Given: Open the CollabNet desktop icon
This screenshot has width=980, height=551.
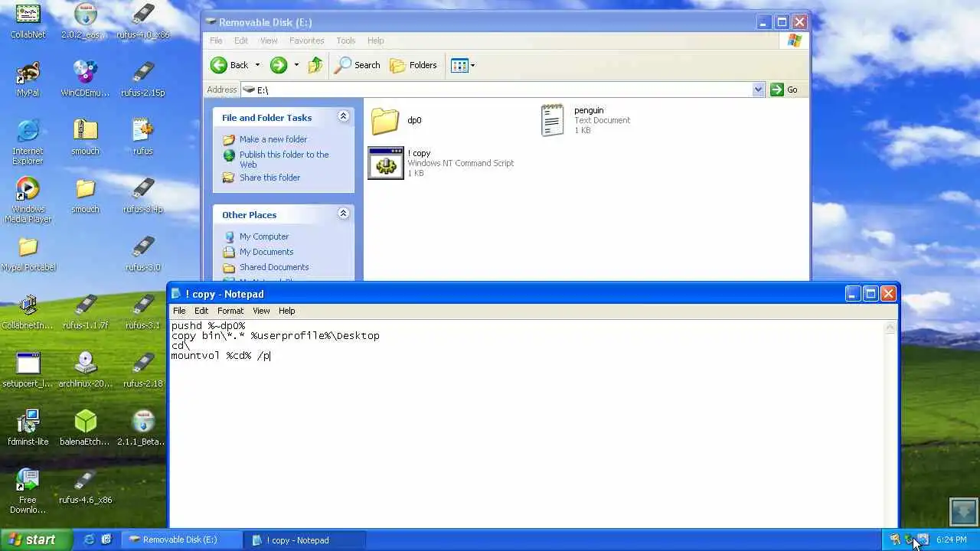Looking at the screenshot, I should click(x=28, y=21).
